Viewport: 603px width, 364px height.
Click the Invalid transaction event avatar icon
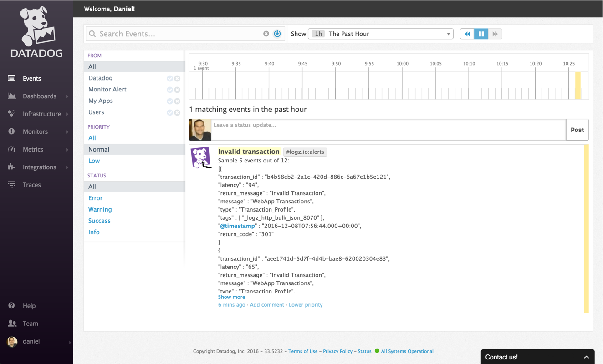click(x=200, y=157)
